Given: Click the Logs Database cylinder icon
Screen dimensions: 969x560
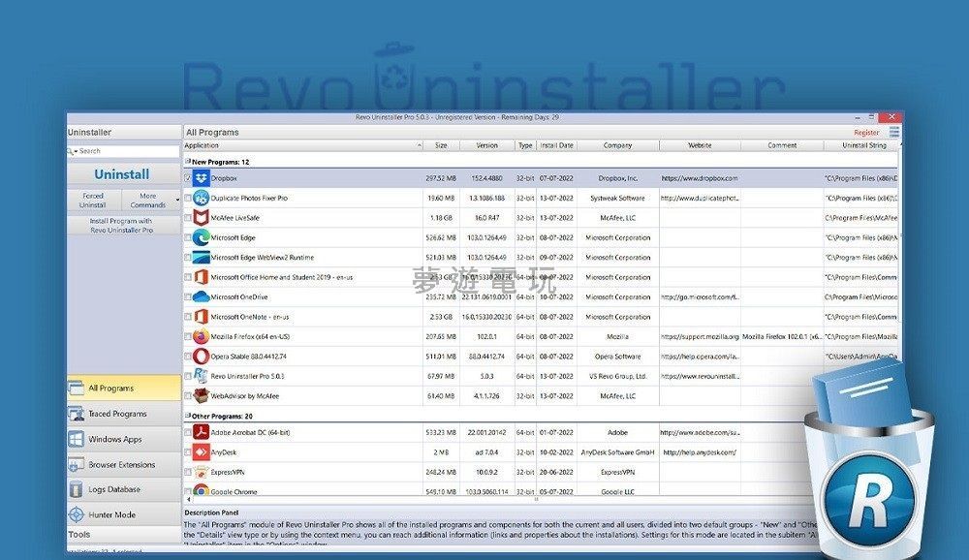Looking at the screenshot, I should (76, 489).
